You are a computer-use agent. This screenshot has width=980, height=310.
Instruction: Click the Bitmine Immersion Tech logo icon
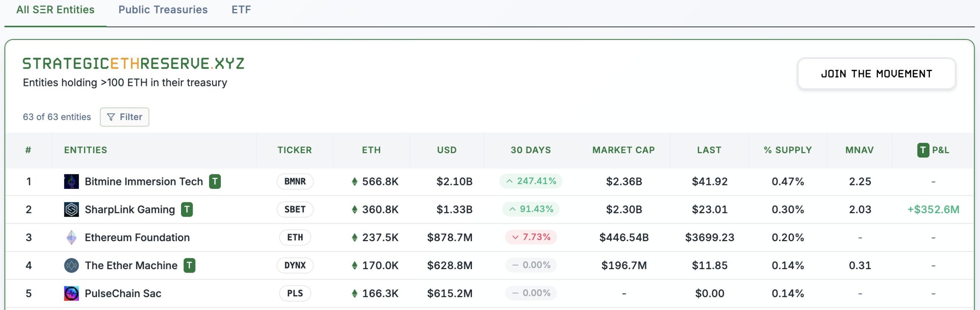pos(72,182)
